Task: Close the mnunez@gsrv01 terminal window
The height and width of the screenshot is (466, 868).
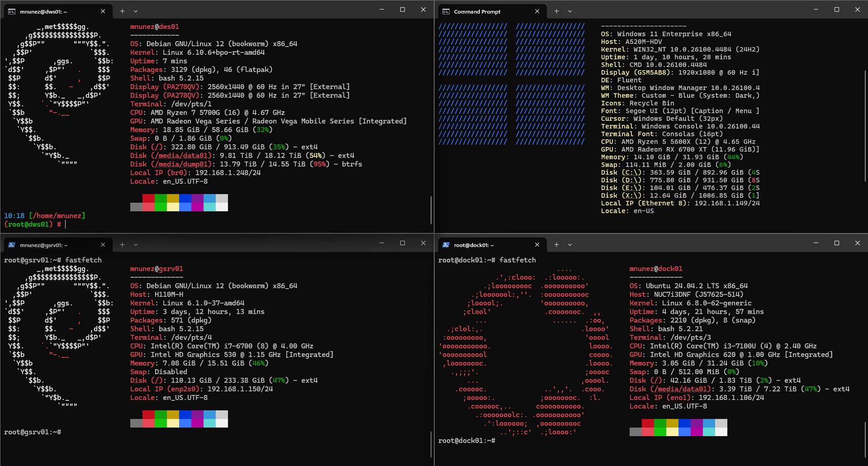Action: coord(423,243)
